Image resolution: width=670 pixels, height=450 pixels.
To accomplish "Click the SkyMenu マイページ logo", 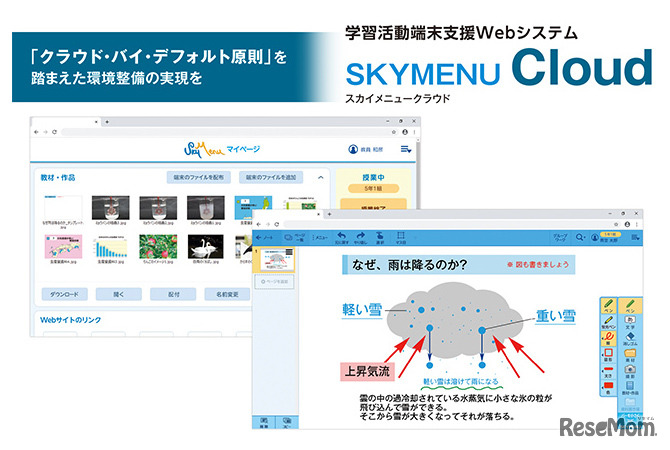I will [222, 149].
